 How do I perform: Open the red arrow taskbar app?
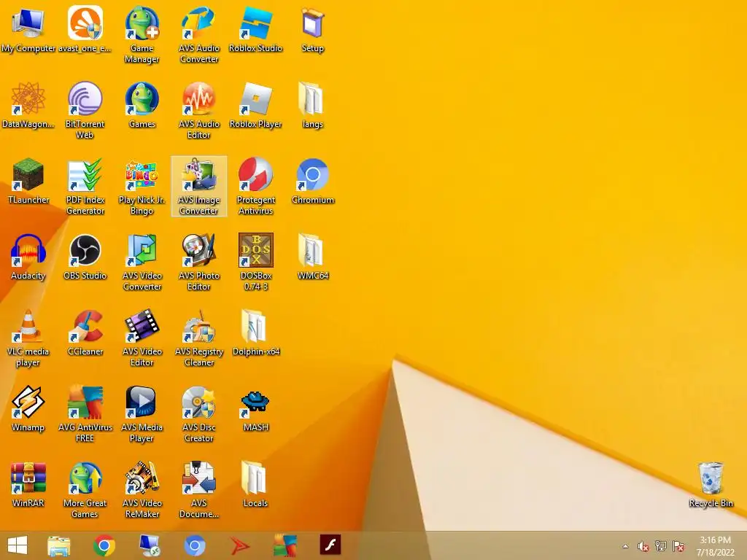pyautogui.click(x=240, y=545)
